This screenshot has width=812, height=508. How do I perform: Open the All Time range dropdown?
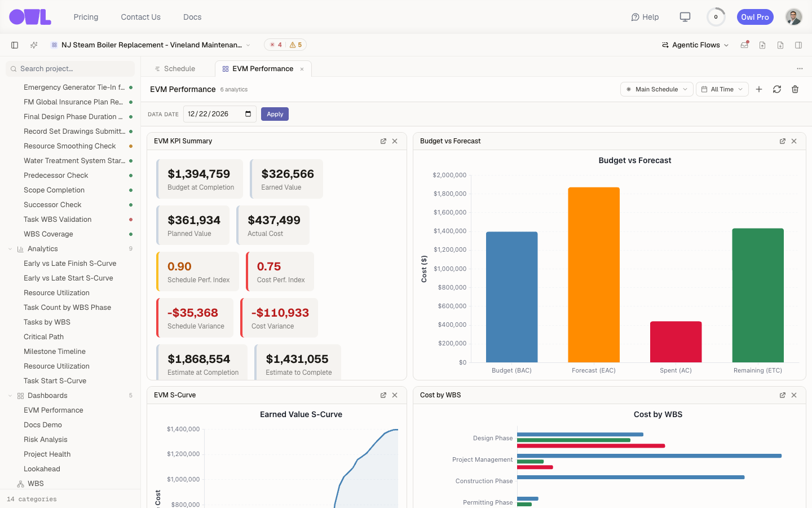point(722,89)
